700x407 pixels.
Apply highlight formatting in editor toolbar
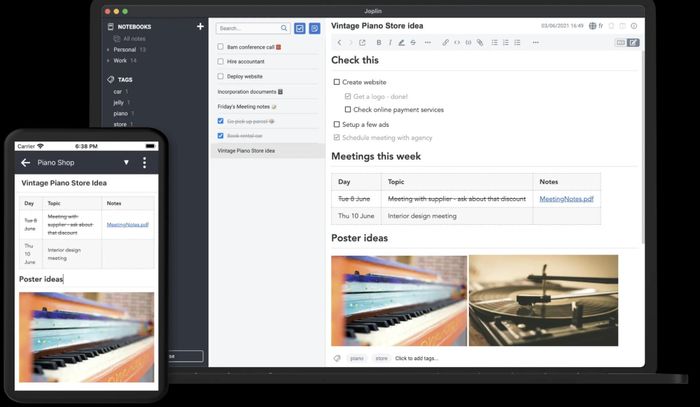[x=401, y=42]
